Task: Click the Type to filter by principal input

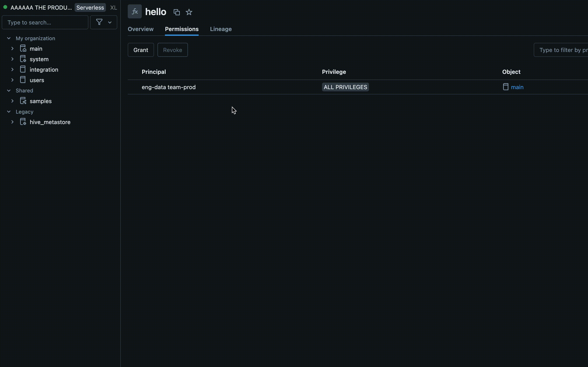Action: 563,50
